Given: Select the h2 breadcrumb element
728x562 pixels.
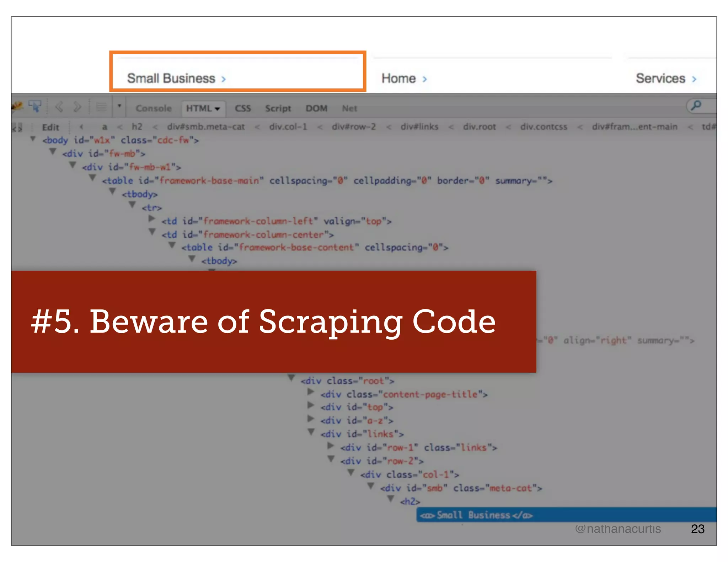Looking at the screenshot, I should tap(137, 127).
